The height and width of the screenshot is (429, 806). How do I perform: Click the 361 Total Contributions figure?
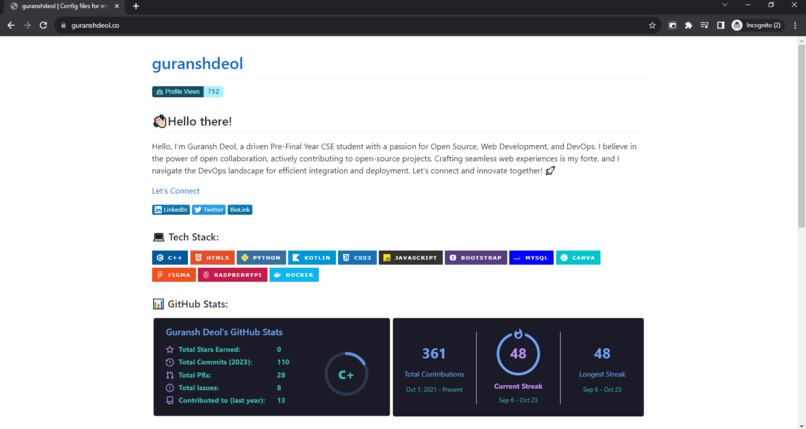434,353
